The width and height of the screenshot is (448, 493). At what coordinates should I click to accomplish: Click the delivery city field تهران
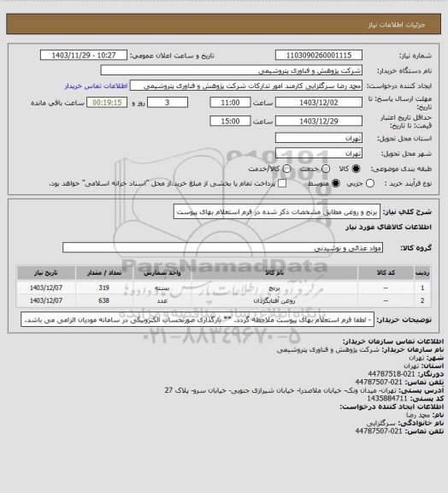[x=319, y=153]
